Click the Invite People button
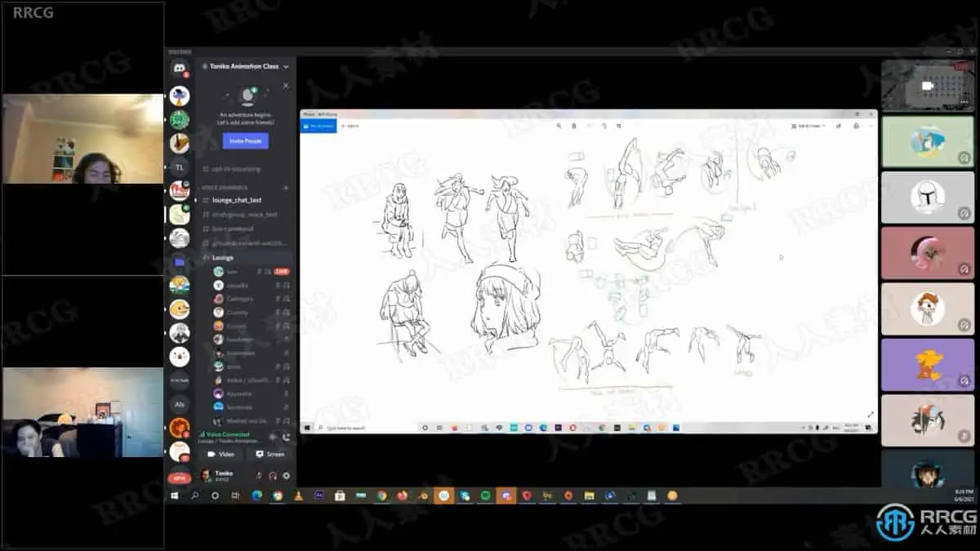 pos(245,140)
